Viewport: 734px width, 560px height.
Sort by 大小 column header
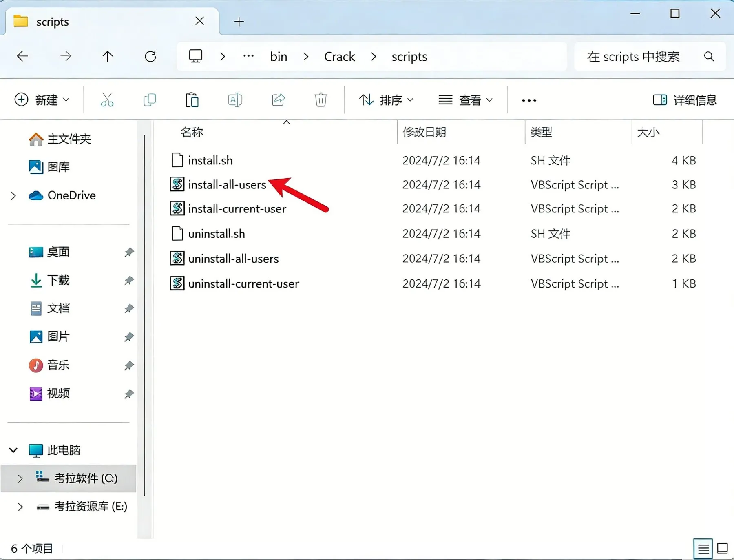tap(667, 132)
